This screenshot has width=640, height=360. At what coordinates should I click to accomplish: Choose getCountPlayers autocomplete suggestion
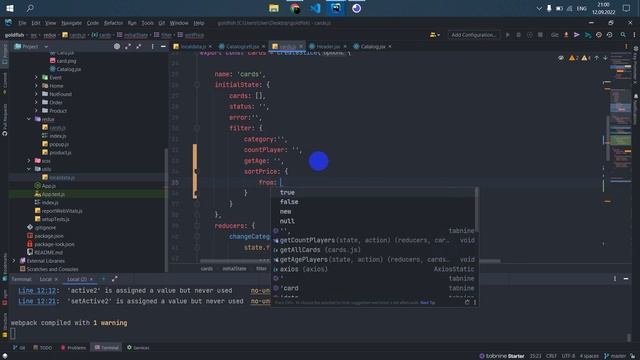point(373,240)
